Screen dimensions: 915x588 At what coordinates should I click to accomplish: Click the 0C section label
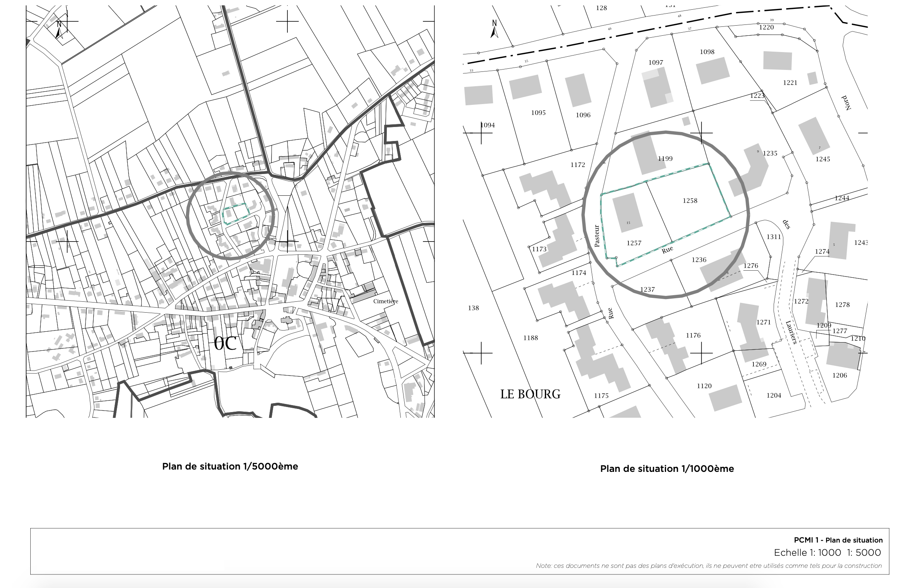(225, 343)
